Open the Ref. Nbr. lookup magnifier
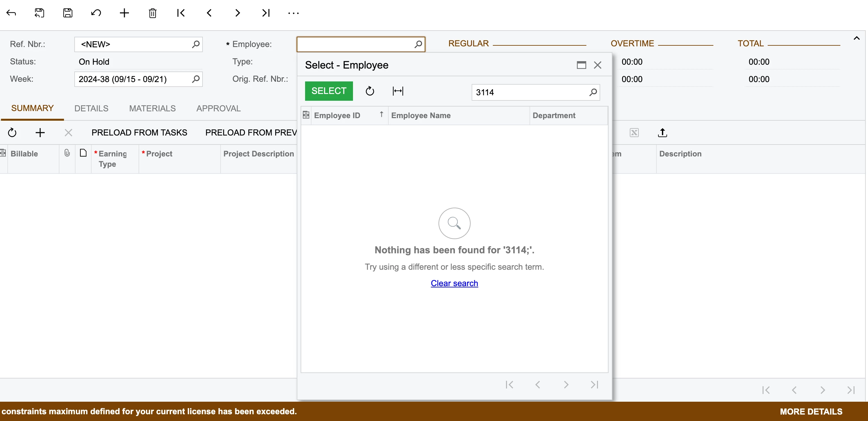868x421 pixels. point(196,44)
